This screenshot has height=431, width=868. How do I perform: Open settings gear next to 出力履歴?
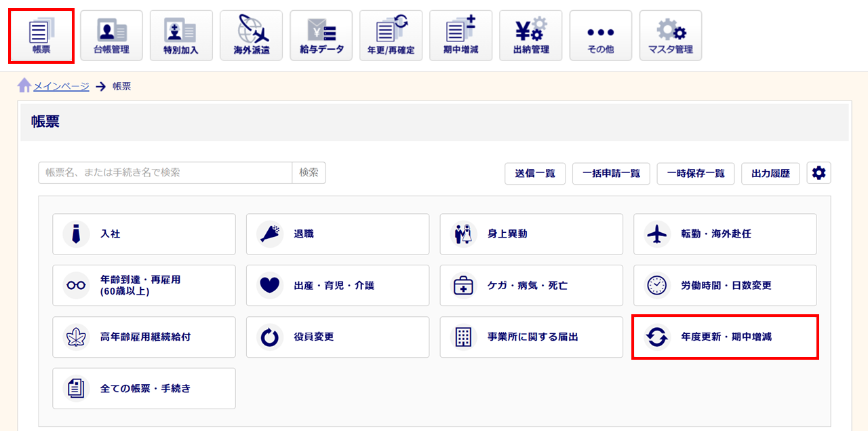tap(818, 173)
